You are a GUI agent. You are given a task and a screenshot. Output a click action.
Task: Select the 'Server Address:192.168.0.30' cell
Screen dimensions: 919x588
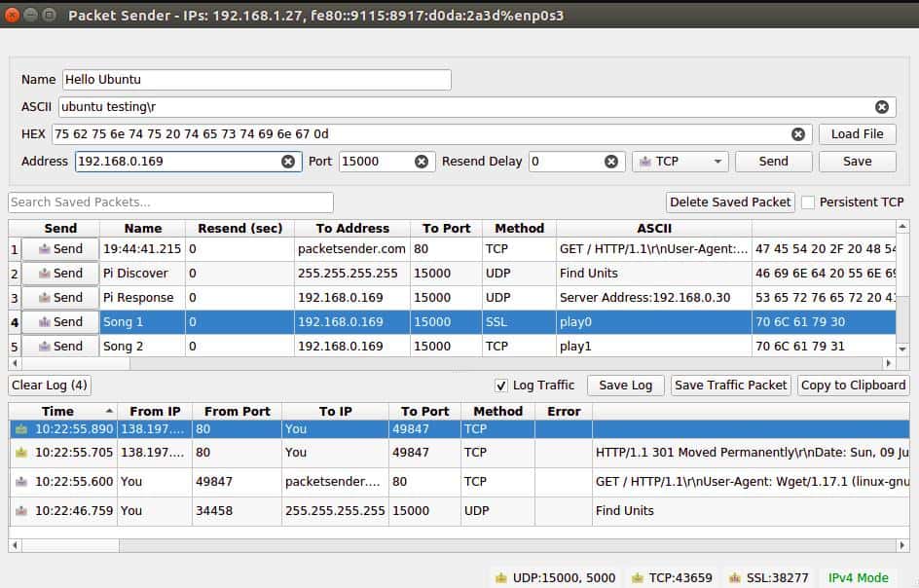[x=654, y=298]
